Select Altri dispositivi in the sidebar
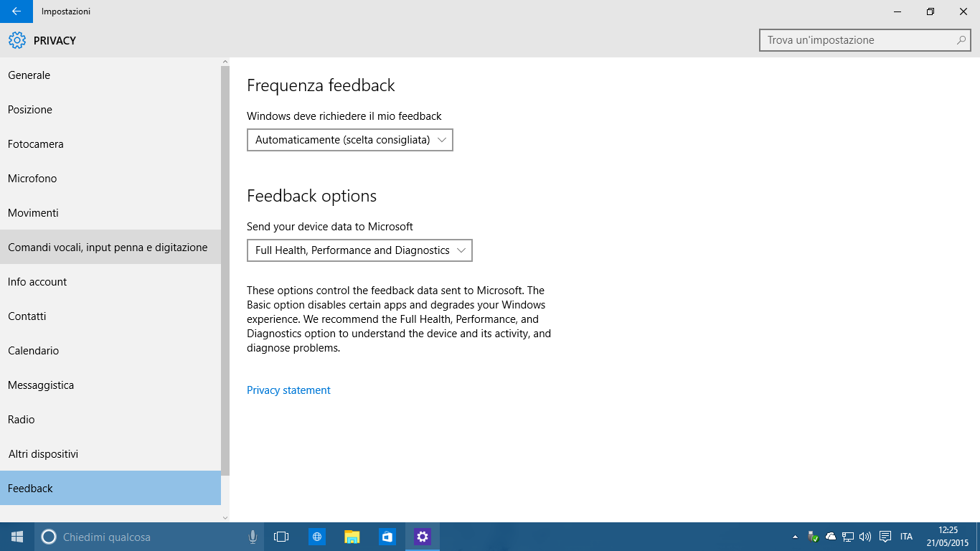The image size is (980, 551). [x=110, y=454]
